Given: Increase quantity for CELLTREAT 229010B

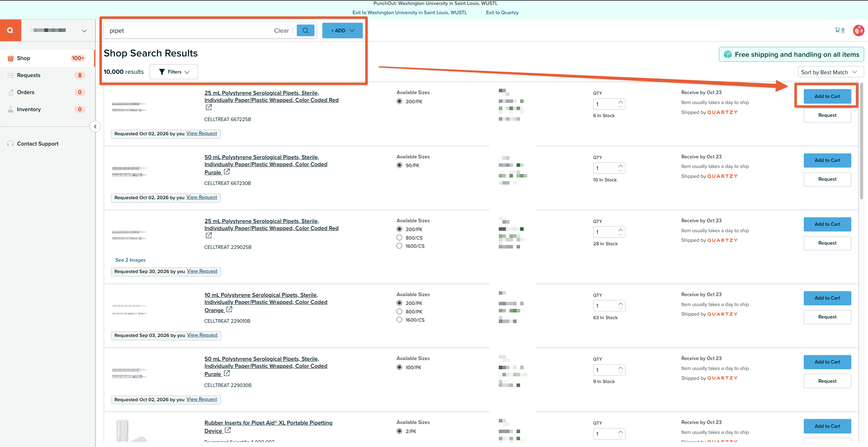Looking at the screenshot, I should coord(621,304).
